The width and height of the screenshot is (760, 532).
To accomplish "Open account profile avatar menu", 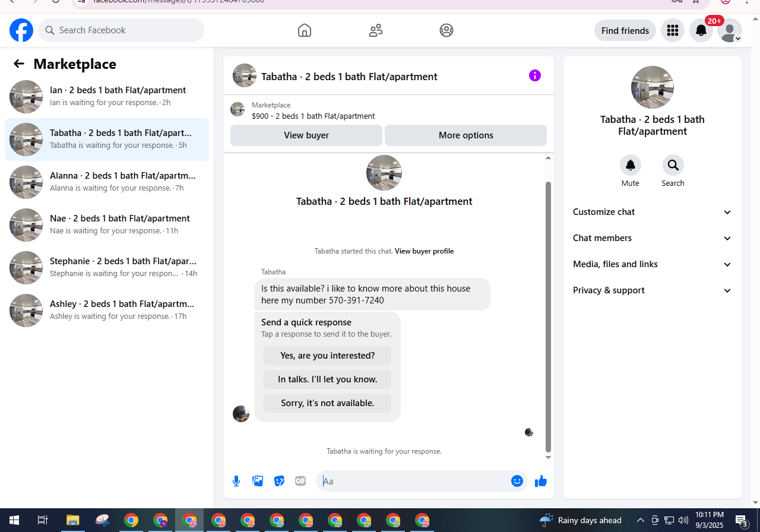I will (x=730, y=30).
